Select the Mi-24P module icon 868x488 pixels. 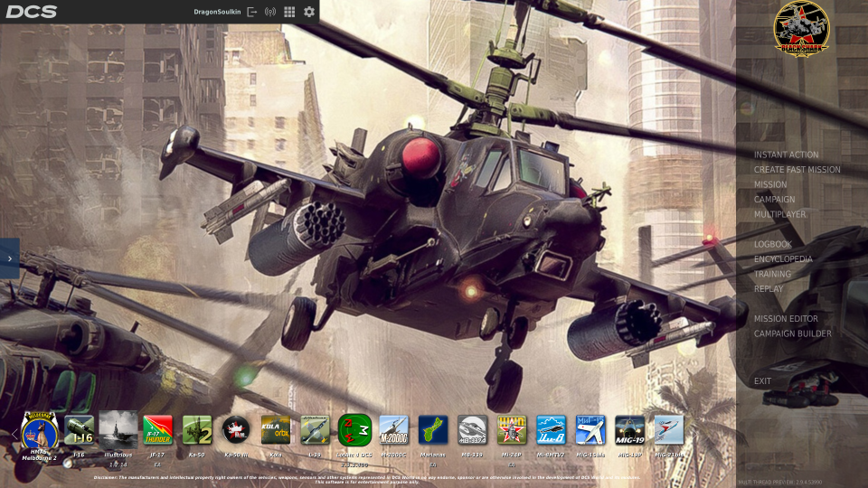512,430
